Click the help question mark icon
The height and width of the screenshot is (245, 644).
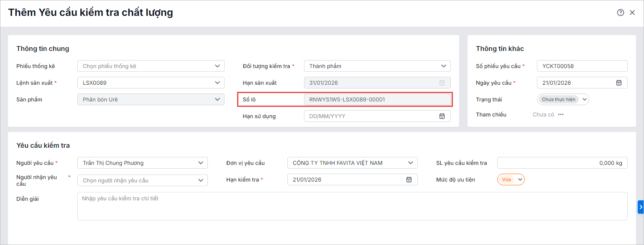point(621,13)
